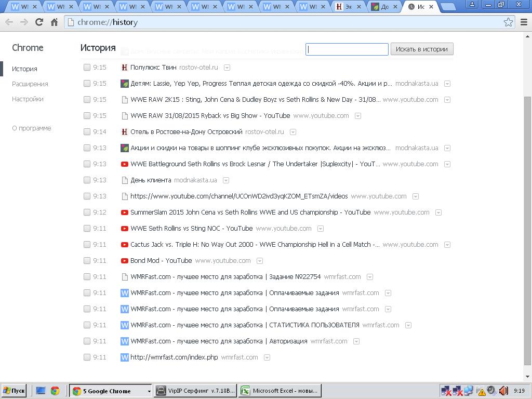Click the scrollbar down arrow
This screenshot has width=532, height=399.
(x=527, y=377)
